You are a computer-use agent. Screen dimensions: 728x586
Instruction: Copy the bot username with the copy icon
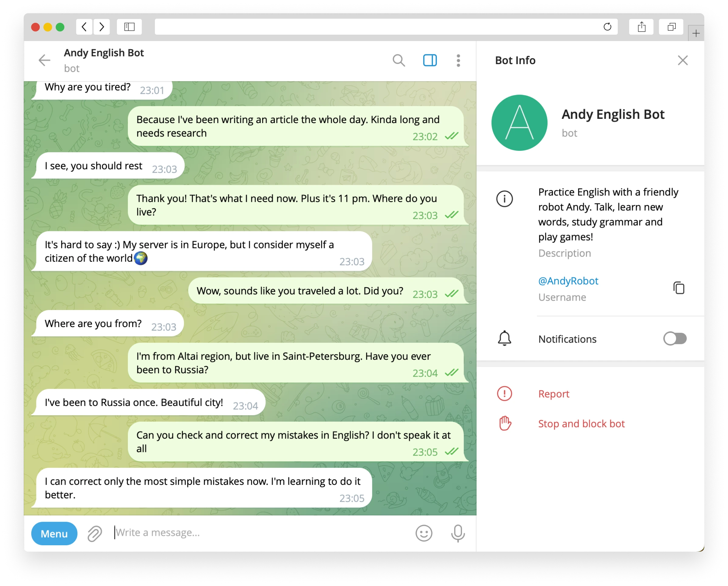click(x=679, y=288)
